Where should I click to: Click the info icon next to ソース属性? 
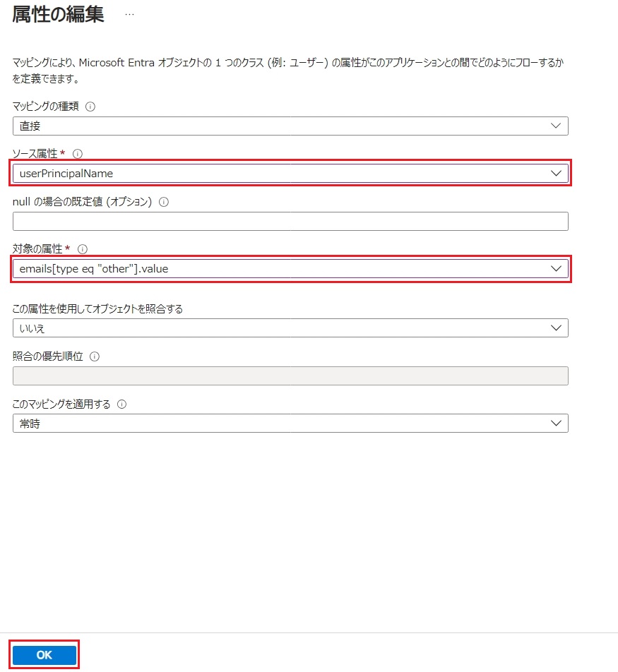click(78, 153)
